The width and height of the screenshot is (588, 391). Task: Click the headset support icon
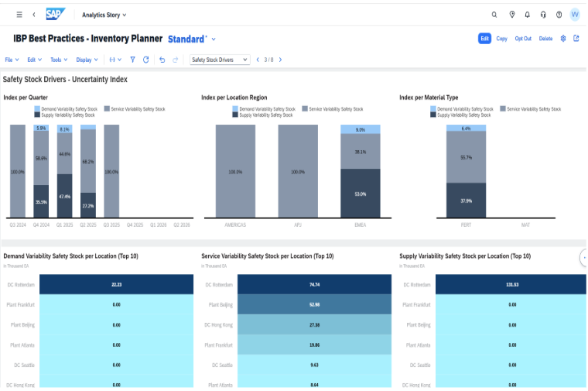(x=543, y=15)
